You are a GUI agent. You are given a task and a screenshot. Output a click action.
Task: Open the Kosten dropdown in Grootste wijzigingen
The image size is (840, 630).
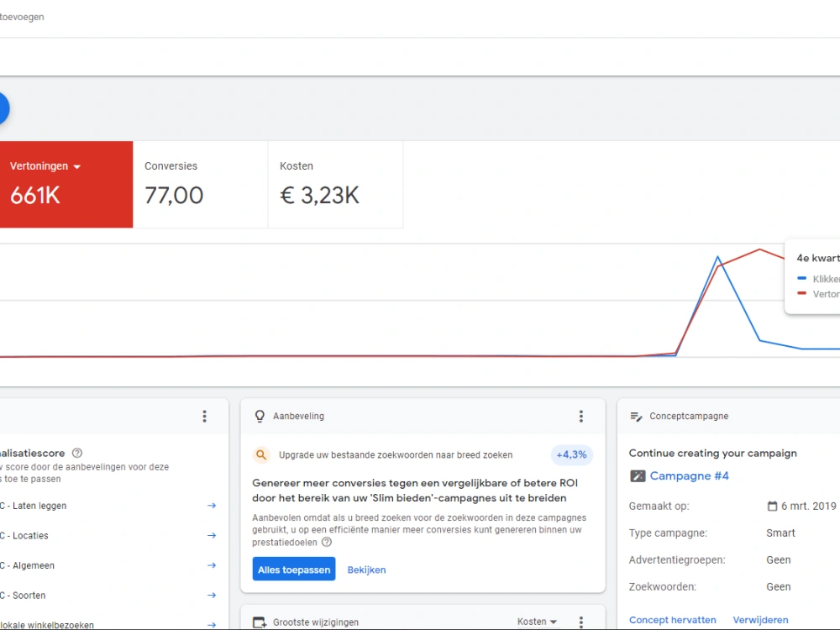[x=537, y=622]
